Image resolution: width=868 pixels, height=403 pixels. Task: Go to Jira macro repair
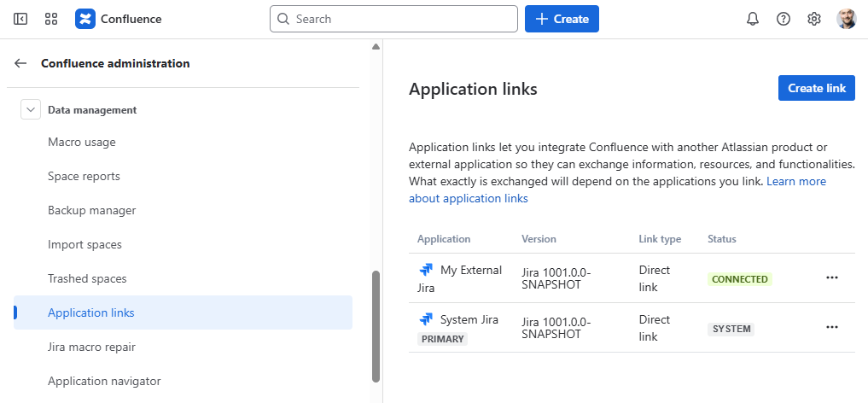91,347
